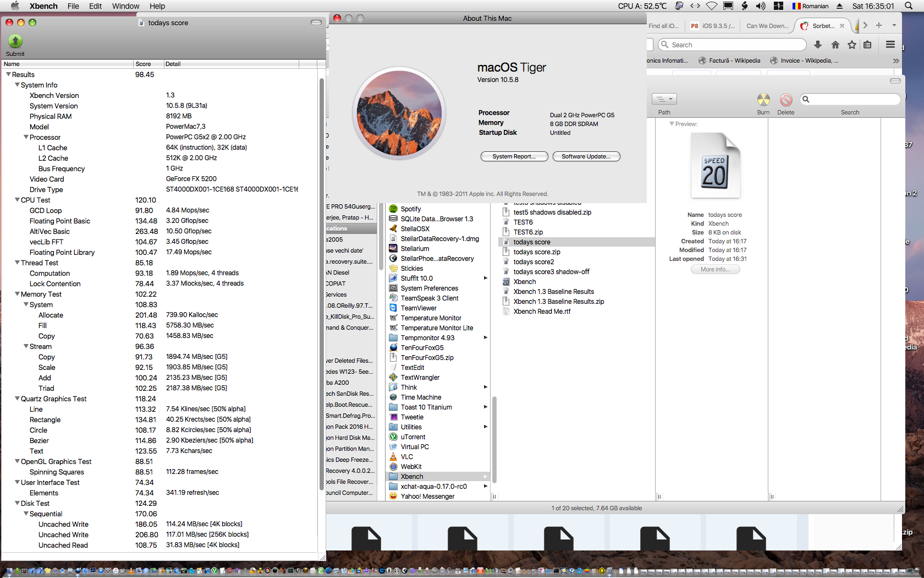The width and height of the screenshot is (924, 578).
Task: Click the volume icon in the menu bar
Action: tap(761, 6)
